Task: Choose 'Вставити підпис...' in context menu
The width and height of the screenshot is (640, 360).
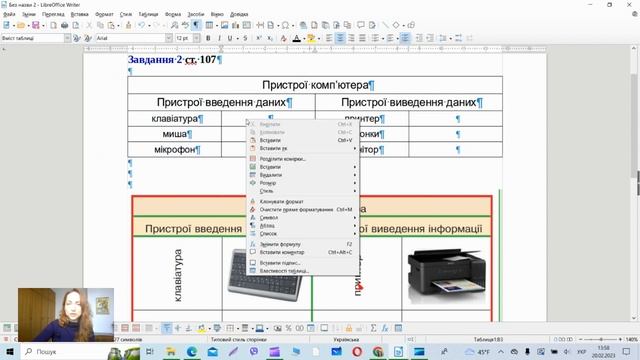Action: [x=303, y=263]
